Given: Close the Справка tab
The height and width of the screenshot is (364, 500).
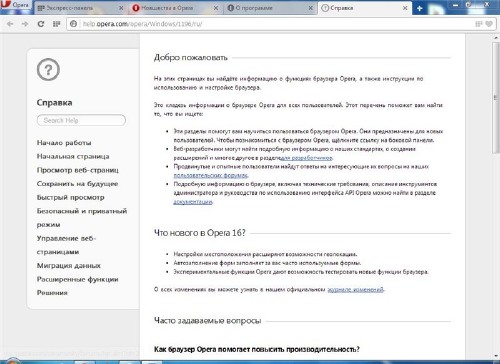Looking at the screenshot, I should pyautogui.click(x=405, y=8).
